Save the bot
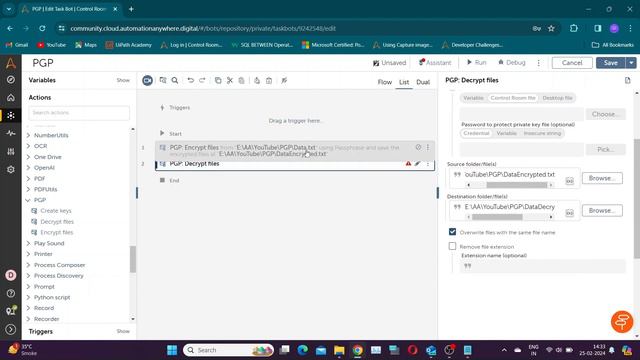Screen dimensions: 640x360 click(611, 63)
